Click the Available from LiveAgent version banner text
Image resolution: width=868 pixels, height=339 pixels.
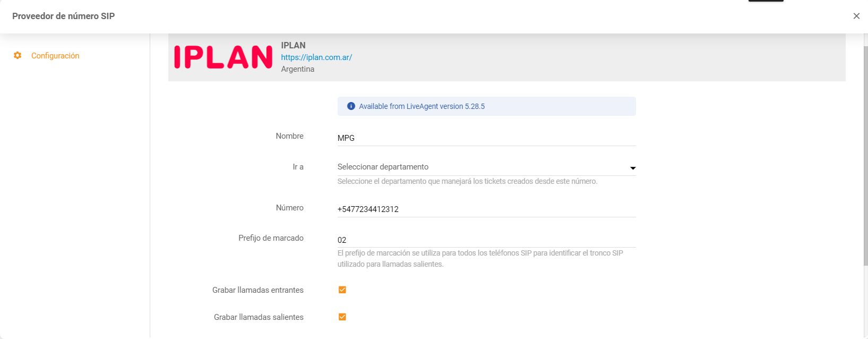pyautogui.click(x=422, y=106)
